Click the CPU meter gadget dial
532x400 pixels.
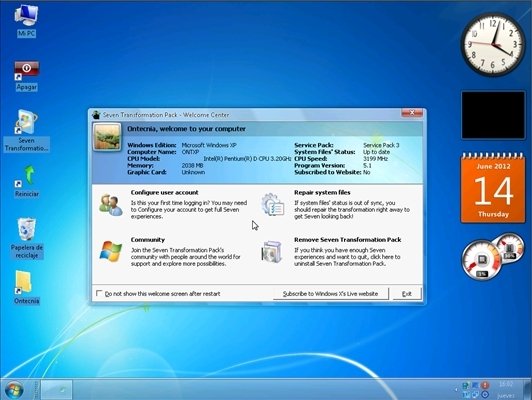coord(481,260)
